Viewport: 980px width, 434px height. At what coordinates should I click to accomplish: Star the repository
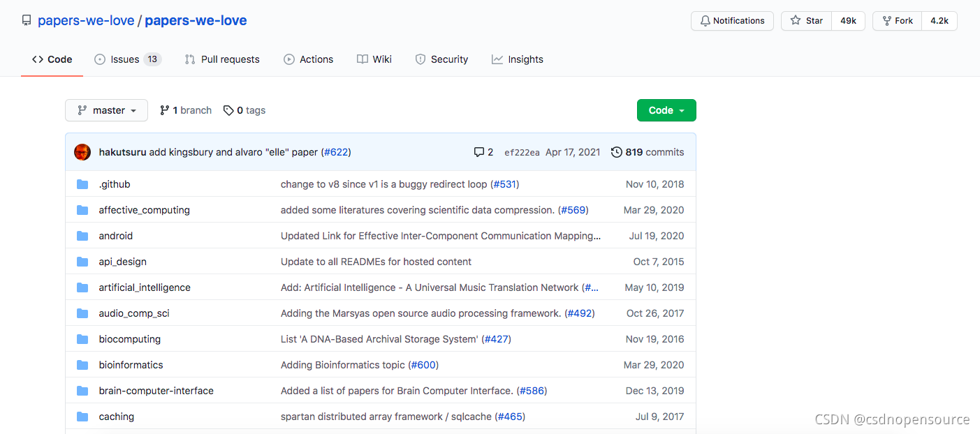[807, 21]
